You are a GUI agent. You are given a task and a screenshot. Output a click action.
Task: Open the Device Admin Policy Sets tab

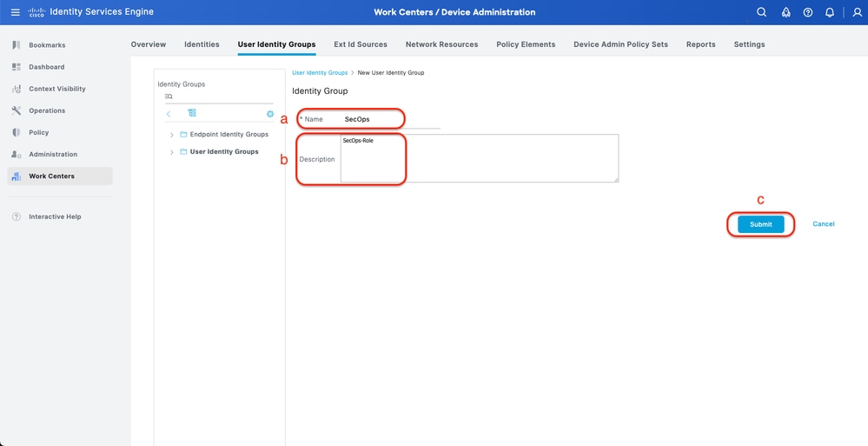[620, 44]
